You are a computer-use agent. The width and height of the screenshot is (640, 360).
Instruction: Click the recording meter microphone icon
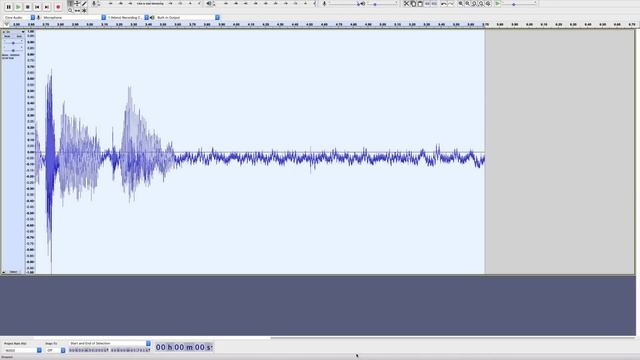tap(94, 4)
